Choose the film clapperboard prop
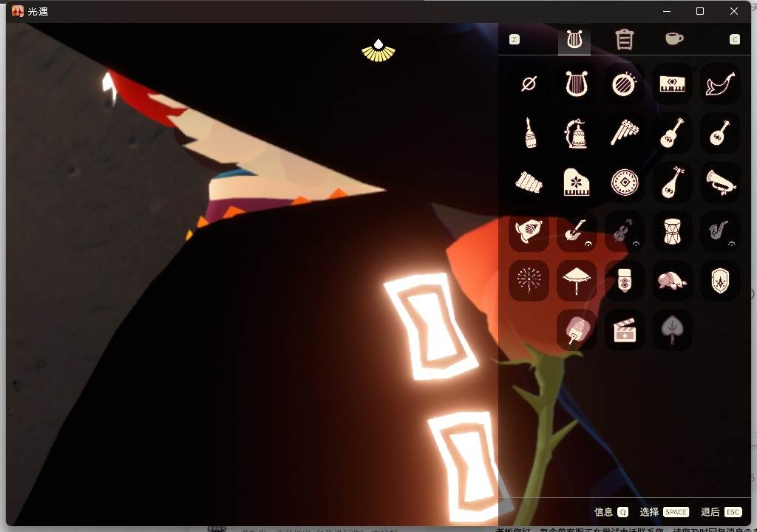757x532 pixels. pyautogui.click(x=624, y=330)
